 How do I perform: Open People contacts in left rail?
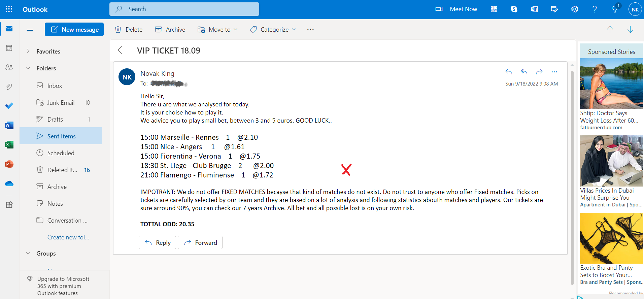point(9,67)
